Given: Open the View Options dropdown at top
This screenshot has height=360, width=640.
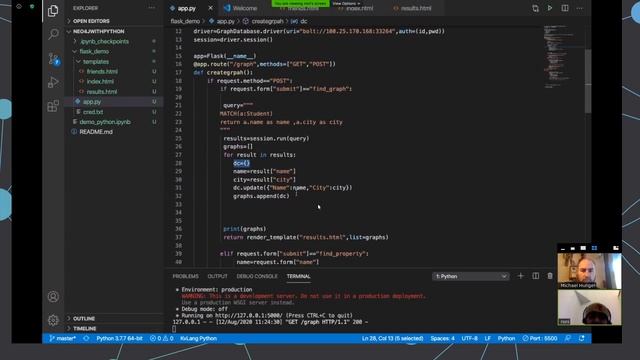Looking at the screenshot, I should [346, 3].
